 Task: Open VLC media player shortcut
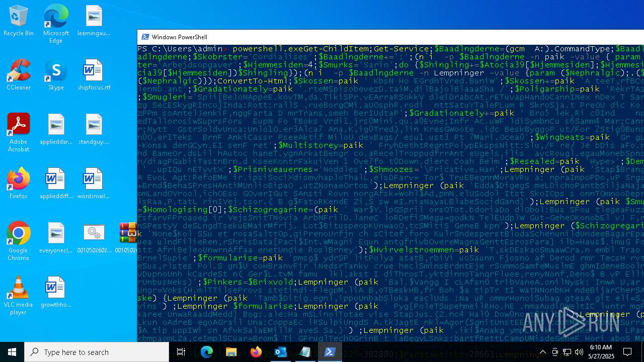(19, 296)
